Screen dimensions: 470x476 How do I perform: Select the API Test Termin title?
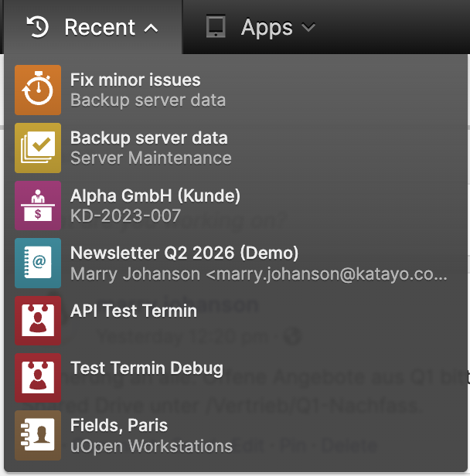coord(134,311)
